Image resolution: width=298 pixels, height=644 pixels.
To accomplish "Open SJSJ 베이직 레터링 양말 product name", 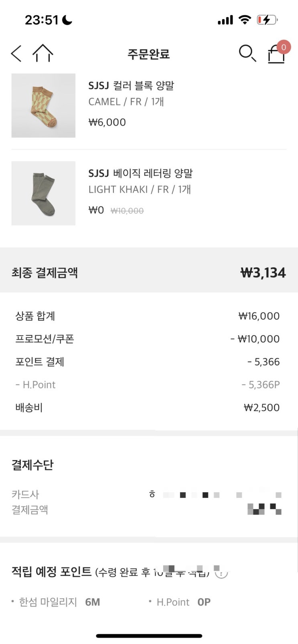I will pos(140,173).
